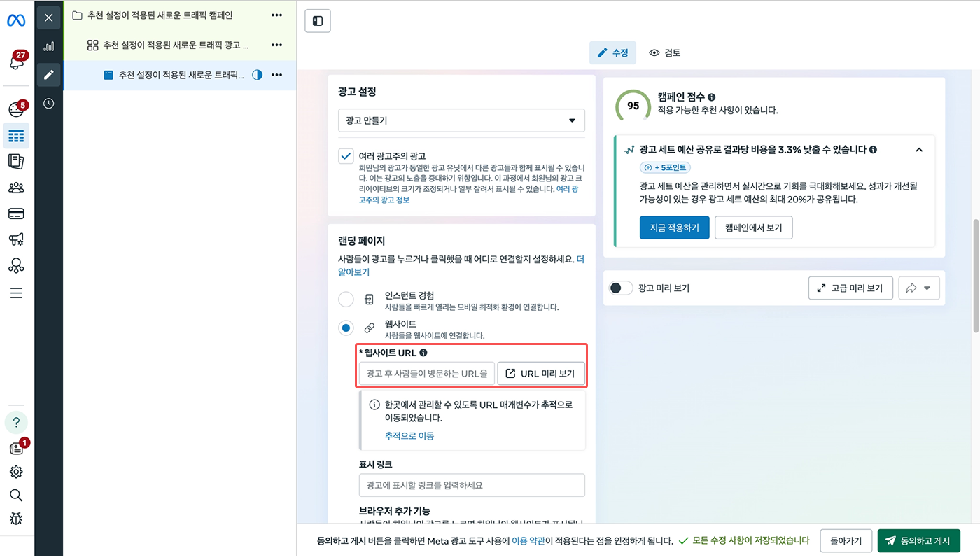
Task: Click the 웹사이트 URL input field
Action: pos(426,374)
